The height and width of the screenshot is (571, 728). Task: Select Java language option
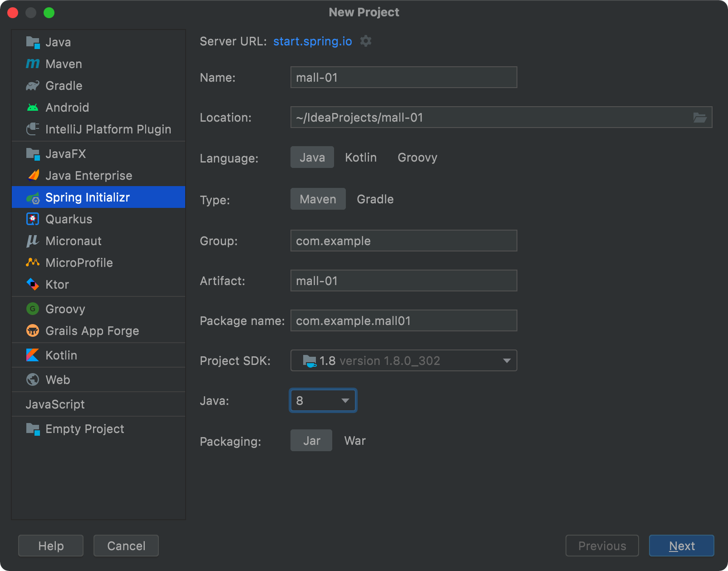[x=312, y=157]
